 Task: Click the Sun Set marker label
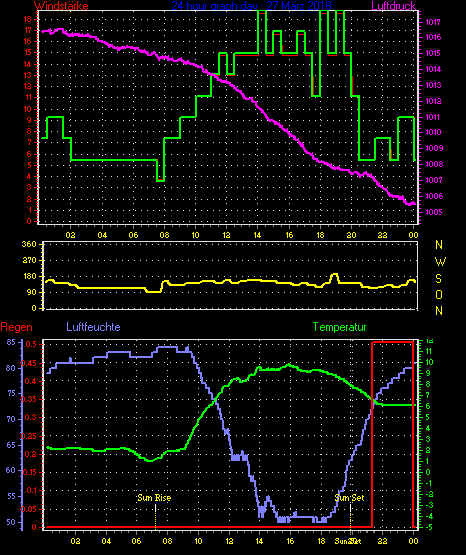[x=349, y=498]
